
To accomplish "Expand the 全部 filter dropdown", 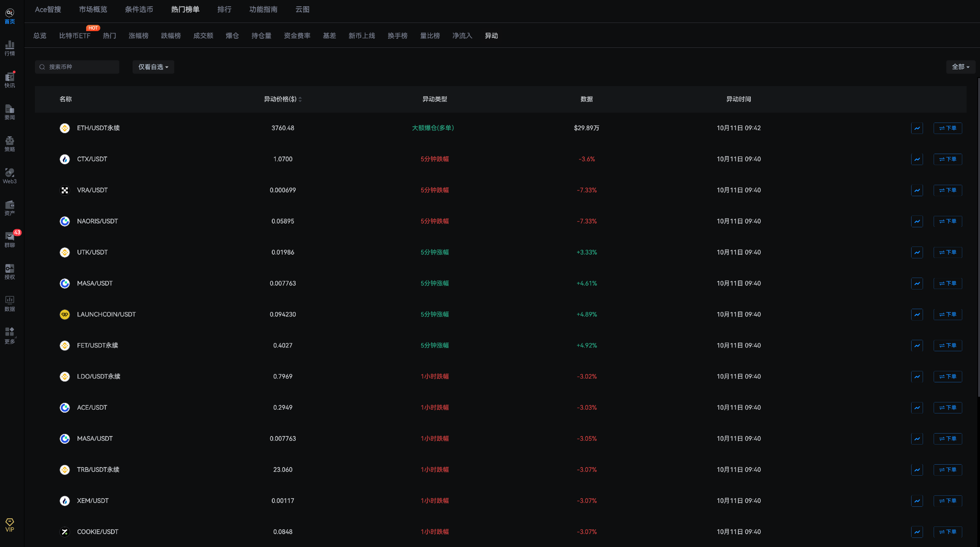I will [x=960, y=67].
